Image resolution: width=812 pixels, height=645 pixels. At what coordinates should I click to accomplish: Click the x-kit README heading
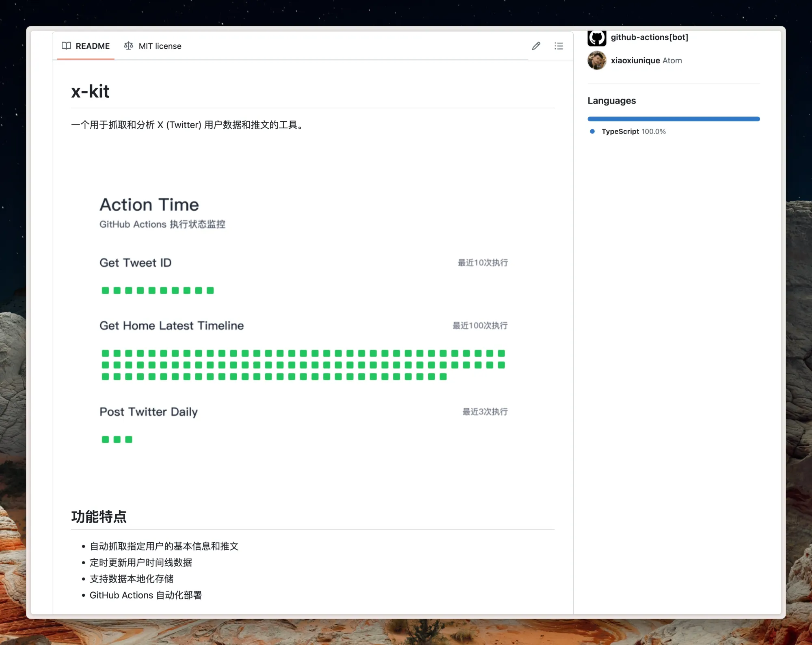[90, 91]
